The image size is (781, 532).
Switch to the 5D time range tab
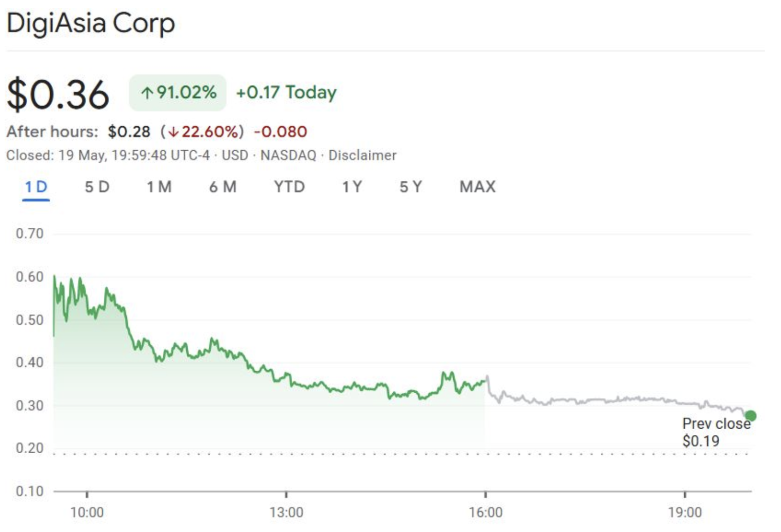pos(97,187)
